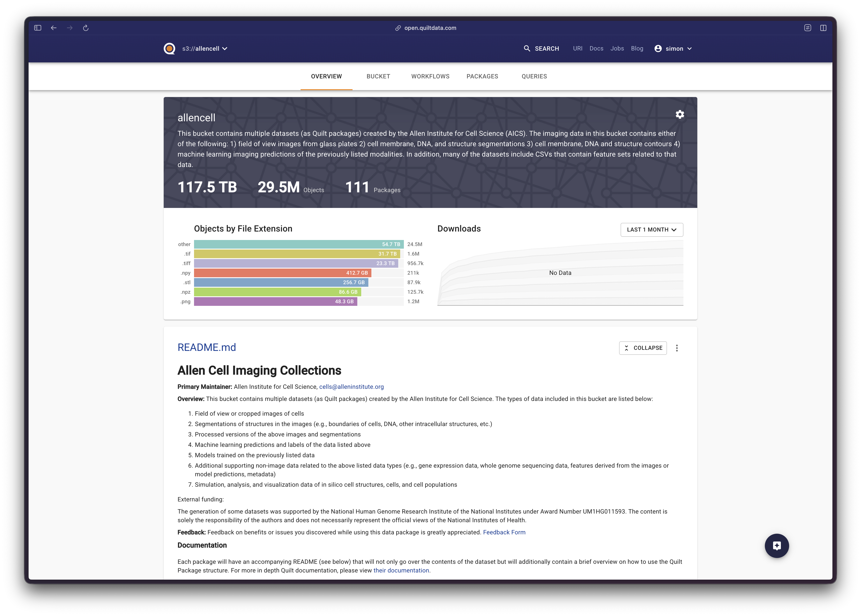Screen dimensions: 861x616
Task: Go back with browser back arrow
Action: pos(53,28)
